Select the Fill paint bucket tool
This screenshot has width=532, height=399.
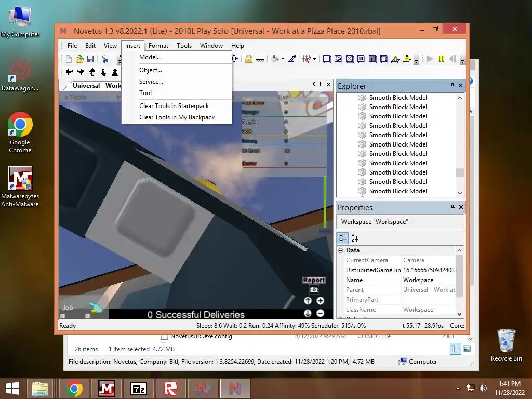[274, 59]
